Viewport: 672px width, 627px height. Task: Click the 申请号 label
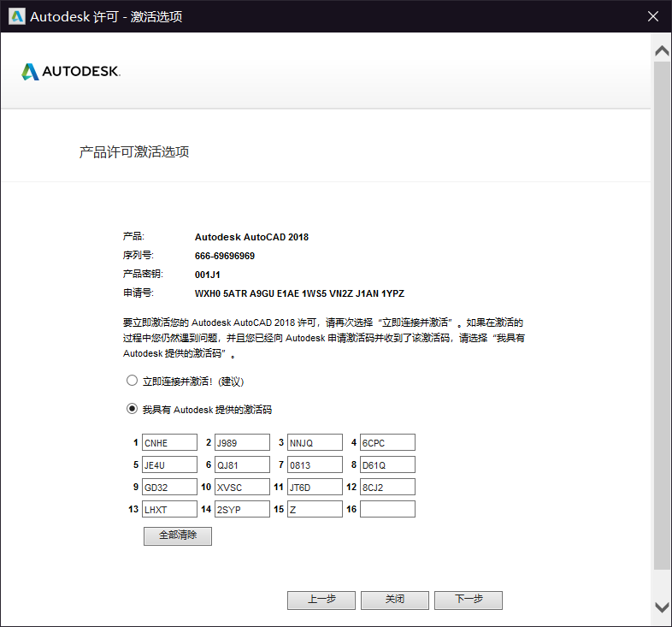tap(138, 293)
